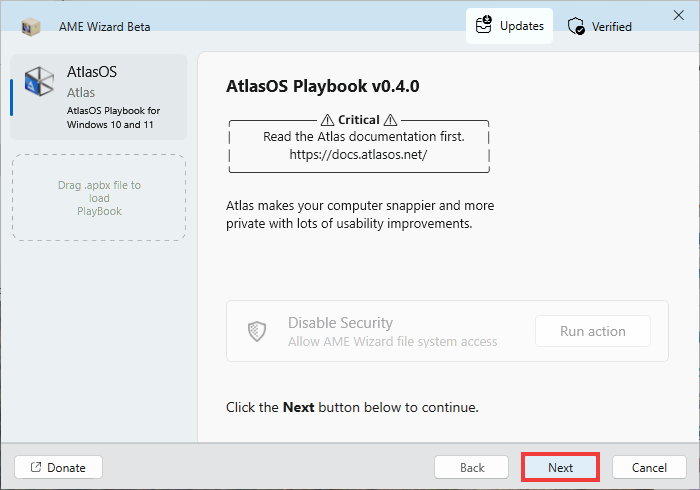Click the warning triangle right of Critical

coord(390,120)
